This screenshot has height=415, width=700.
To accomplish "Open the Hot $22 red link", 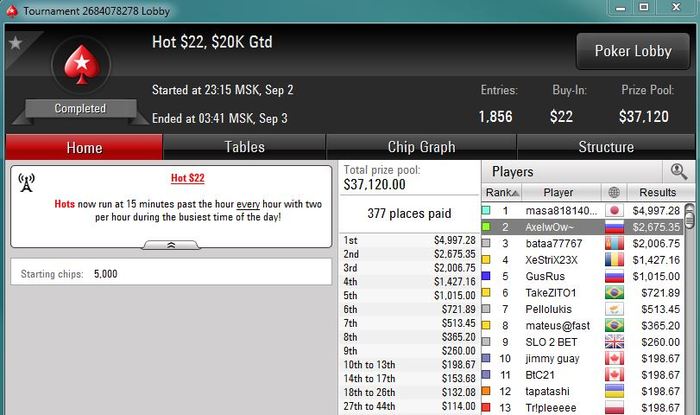I will [188, 178].
